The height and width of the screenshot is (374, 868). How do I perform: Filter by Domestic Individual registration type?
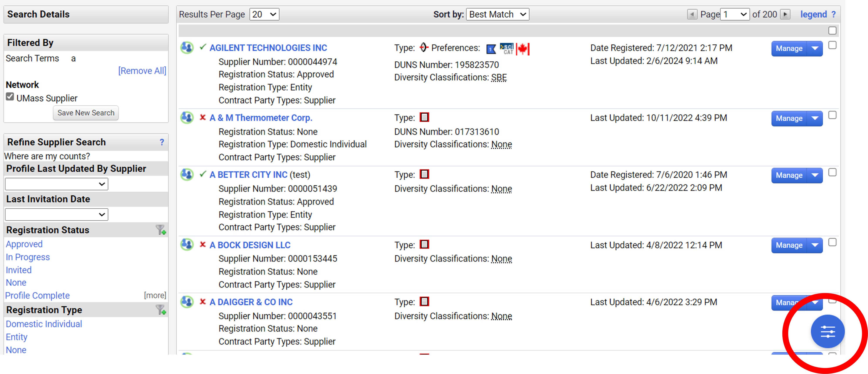[x=44, y=324]
